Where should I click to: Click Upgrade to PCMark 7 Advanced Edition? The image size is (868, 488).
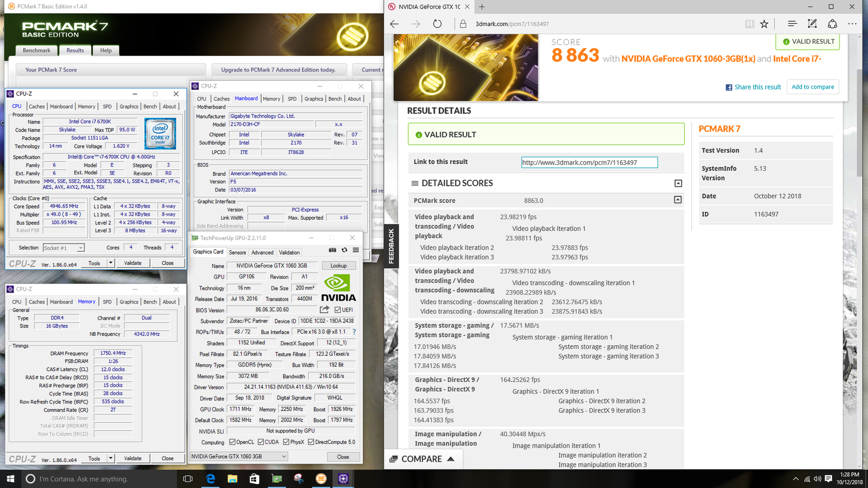tap(278, 70)
